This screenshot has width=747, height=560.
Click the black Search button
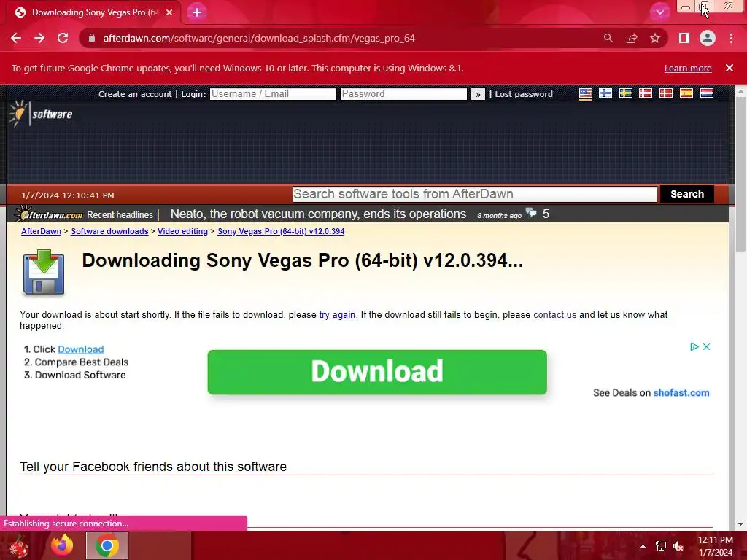(687, 194)
